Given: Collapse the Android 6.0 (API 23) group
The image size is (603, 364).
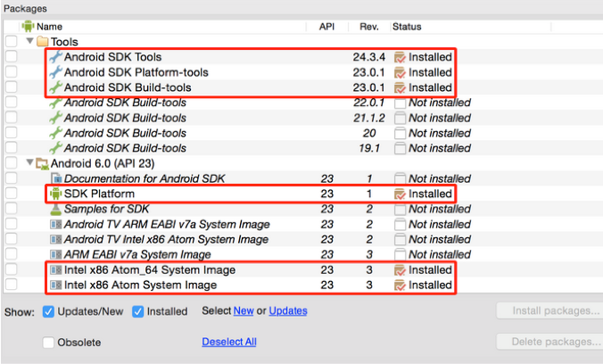Looking at the screenshot, I should 30,163.
